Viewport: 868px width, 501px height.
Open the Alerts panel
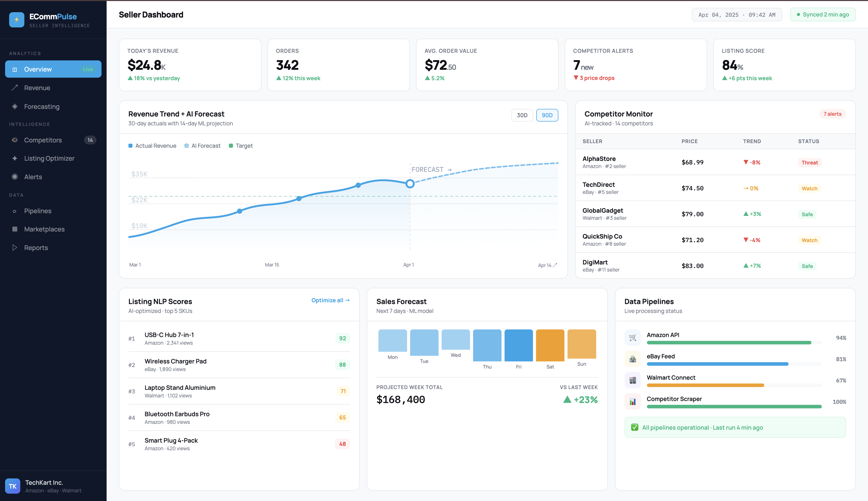pos(33,177)
